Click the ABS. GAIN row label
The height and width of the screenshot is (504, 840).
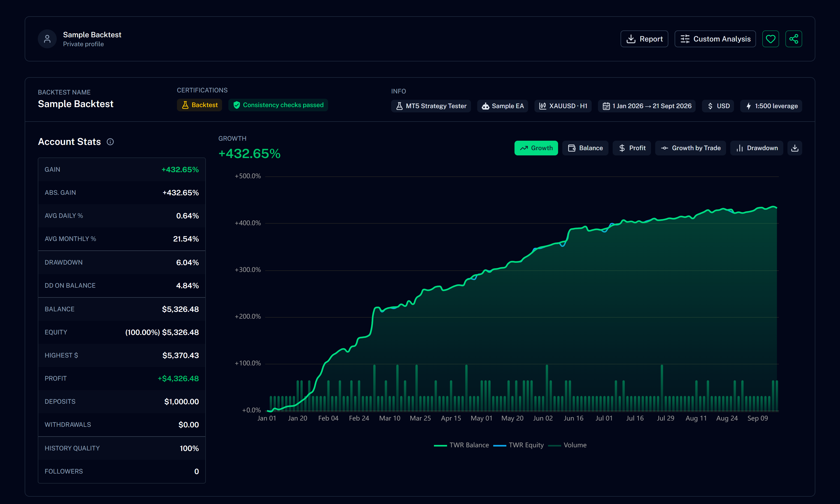(x=60, y=193)
